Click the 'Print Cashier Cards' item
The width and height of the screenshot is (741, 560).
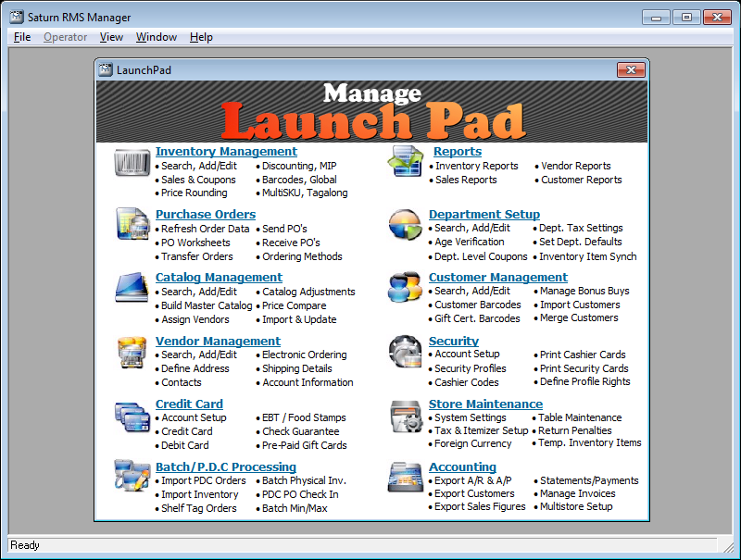coord(583,355)
